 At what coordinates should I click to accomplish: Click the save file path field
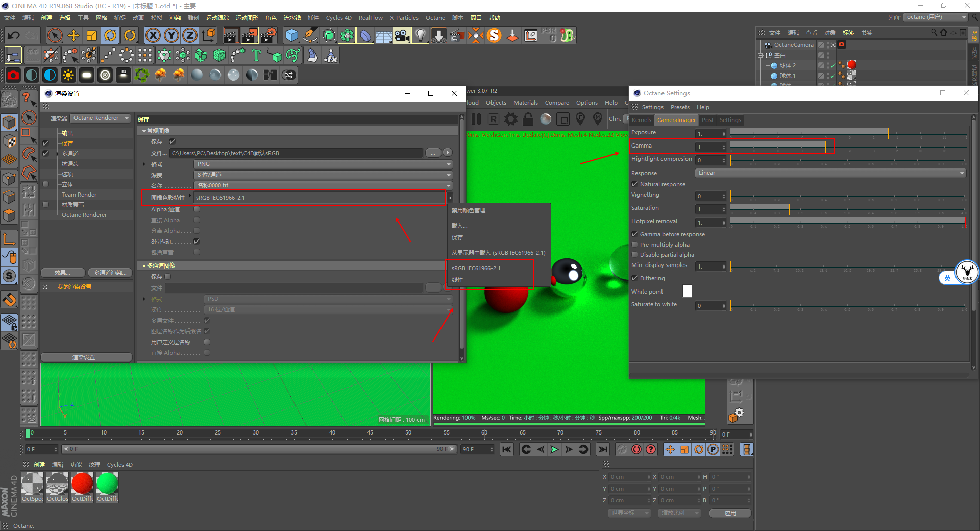click(x=296, y=153)
